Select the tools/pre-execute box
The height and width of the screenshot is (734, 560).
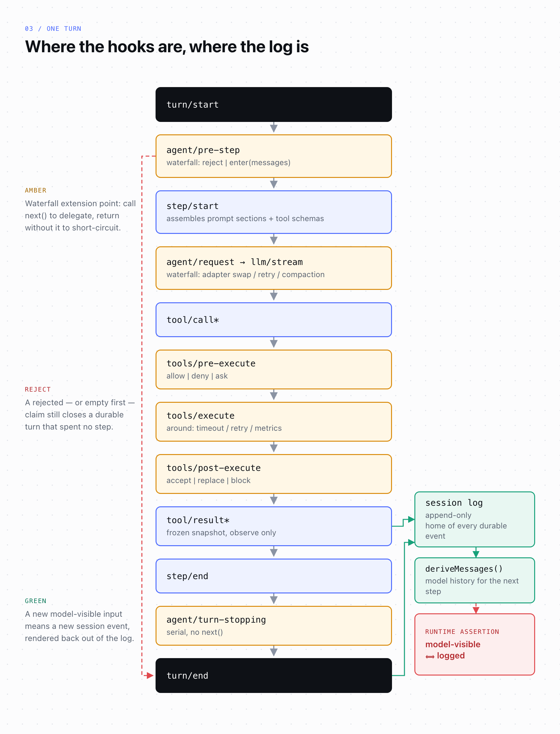point(273,369)
